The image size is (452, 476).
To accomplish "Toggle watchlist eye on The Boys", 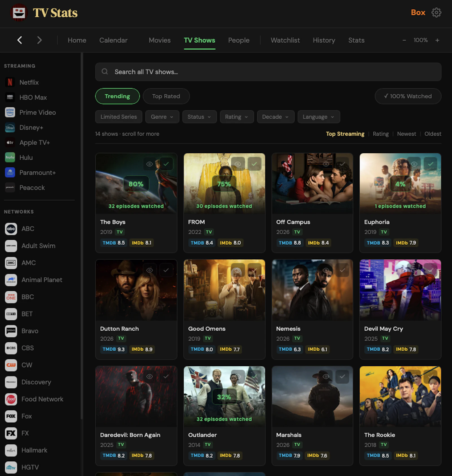I will tap(149, 164).
